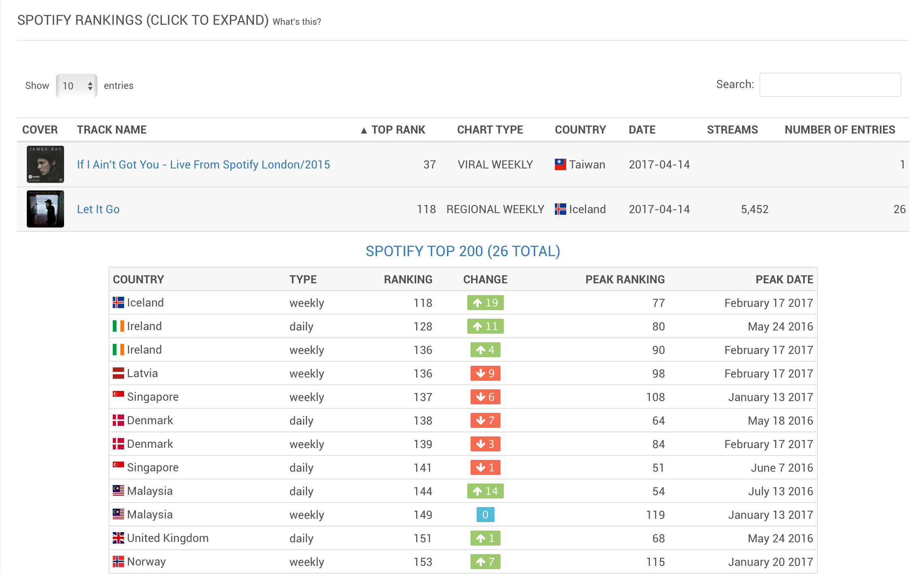
Task: Click the VIRAL WEEKLY chart type cell
Action: coord(495,164)
